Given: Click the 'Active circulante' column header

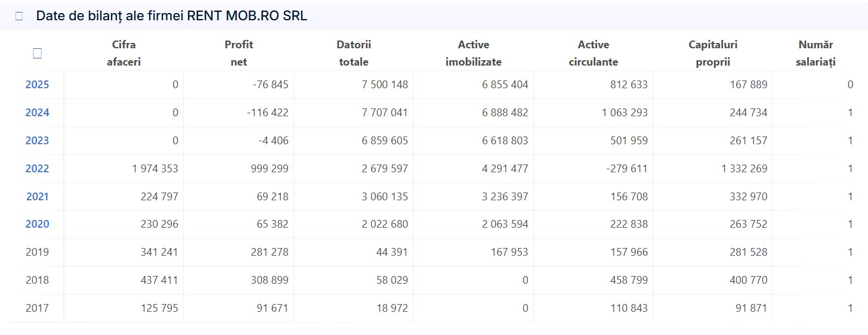Looking at the screenshot, I should [x=594, y=53].
